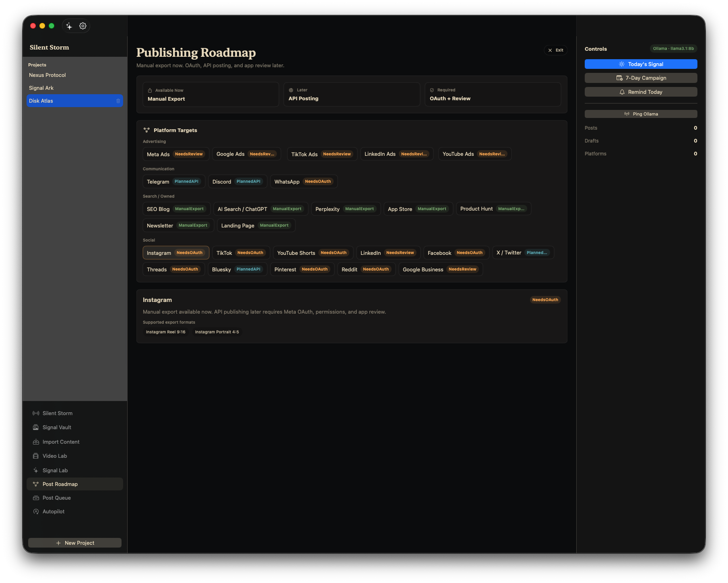Select the Meta Ads platform target
728x583 pixels.
(176, 154)
